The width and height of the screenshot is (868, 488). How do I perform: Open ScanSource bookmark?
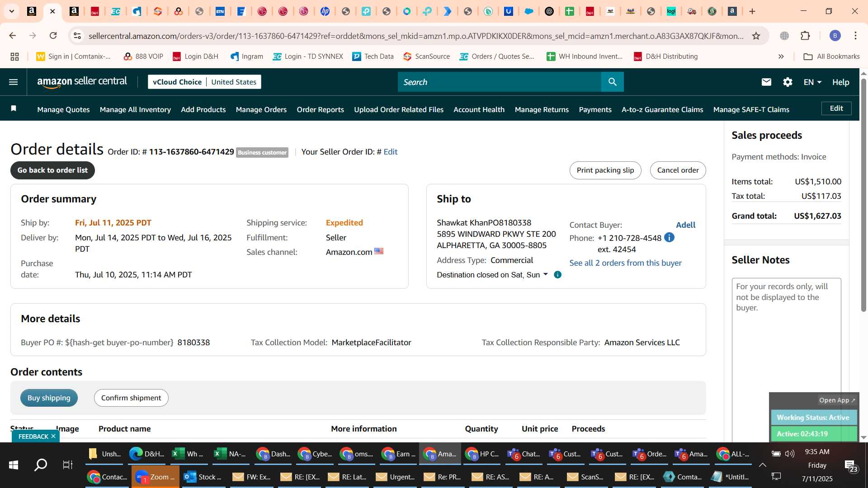pyautogui.click(x=426, y=56)
